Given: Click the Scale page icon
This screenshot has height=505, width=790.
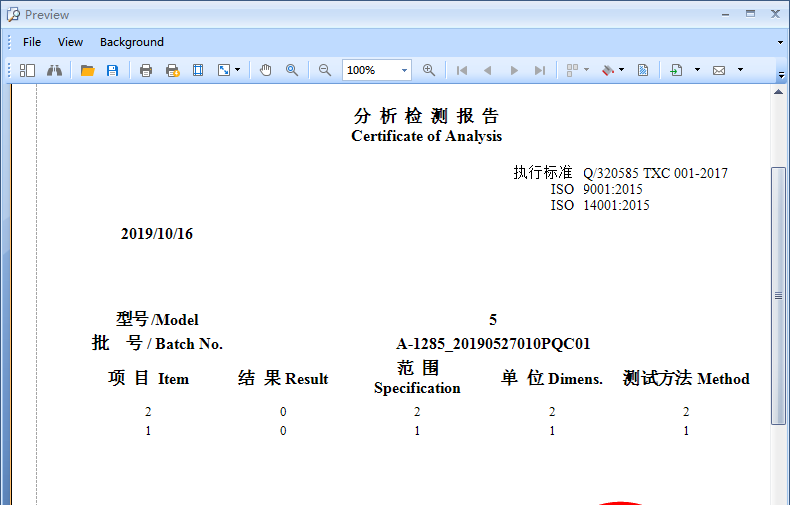Looking at the screenshot, I should (224, 70).
